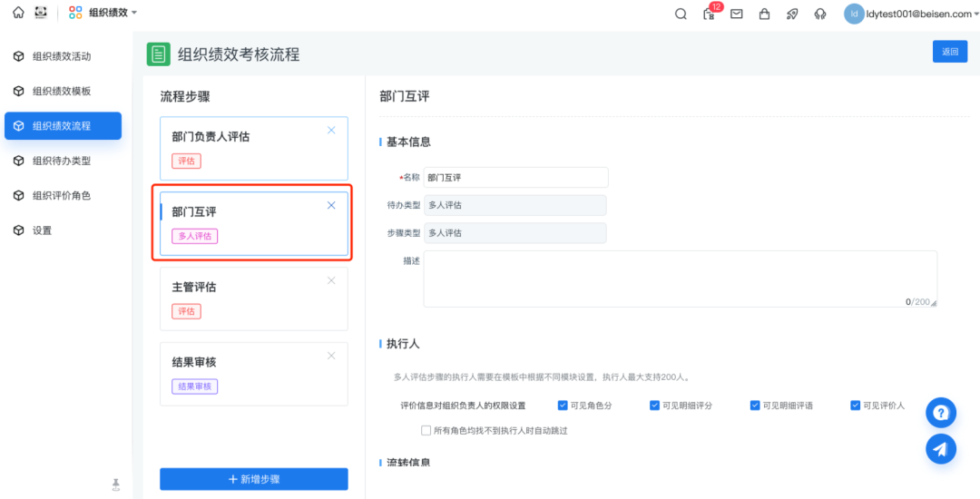Click the 新增步骤 button

(x=254, y=479)
